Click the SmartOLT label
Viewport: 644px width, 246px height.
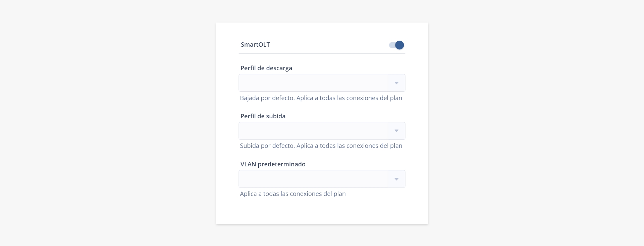coord(255,45)
